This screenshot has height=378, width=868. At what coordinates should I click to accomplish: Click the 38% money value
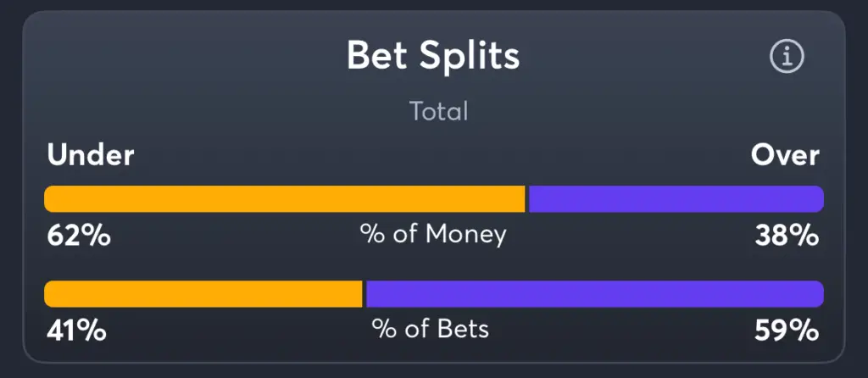tap(787, 236)
